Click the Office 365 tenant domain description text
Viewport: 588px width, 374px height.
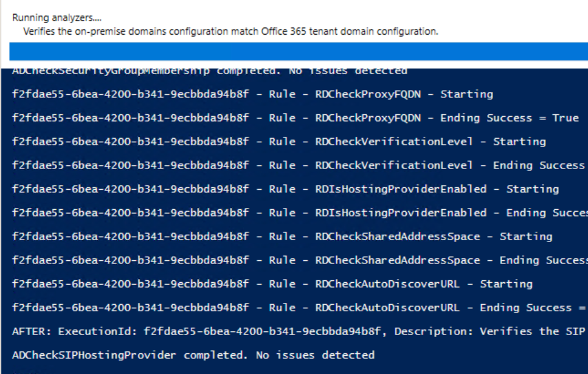click(230, 31)
